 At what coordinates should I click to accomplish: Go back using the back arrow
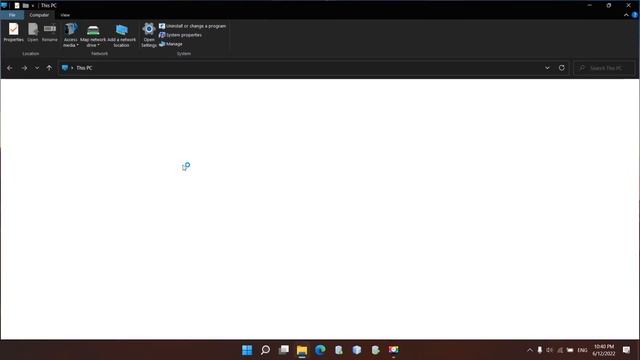(10, 68)
